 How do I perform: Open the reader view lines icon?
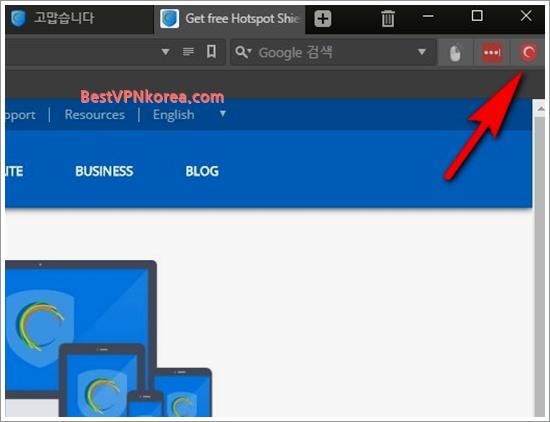click(188, 52)
